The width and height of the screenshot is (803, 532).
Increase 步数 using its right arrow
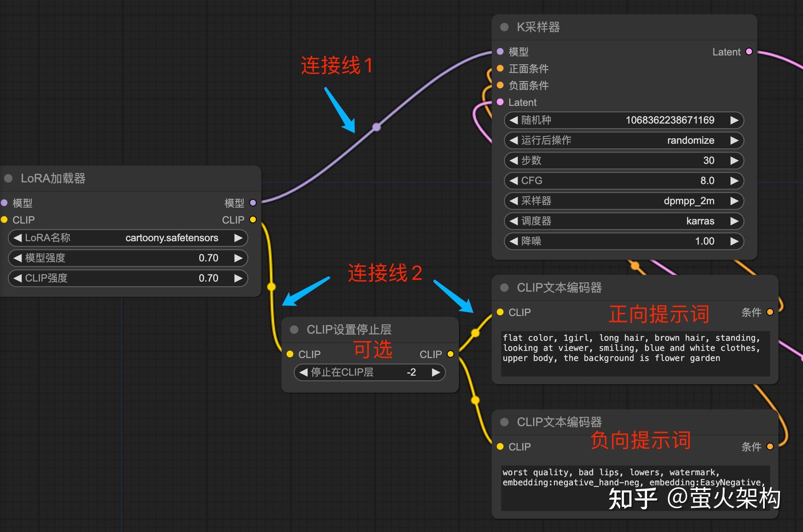pyautogui.click(x=735, y=161)
